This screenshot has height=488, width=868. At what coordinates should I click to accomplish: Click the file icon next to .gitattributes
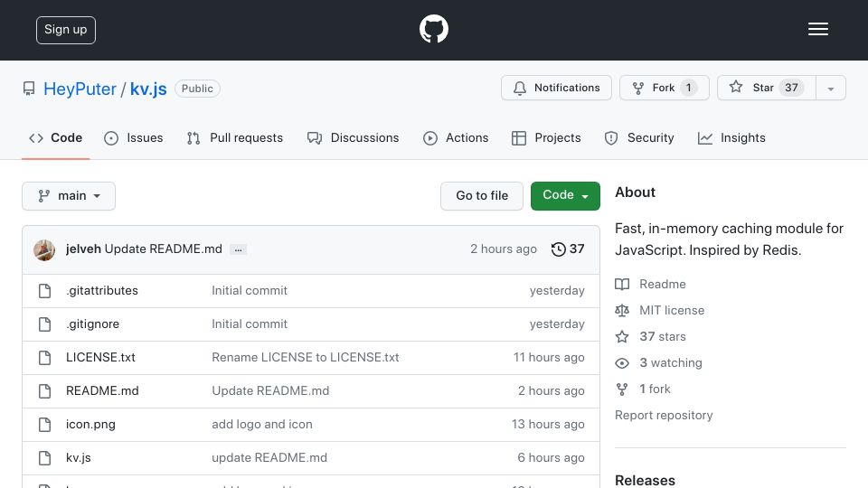point(45,290)
